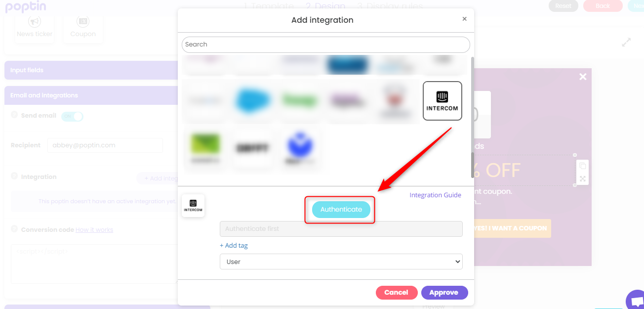Click the Approve button

(444, 293)
